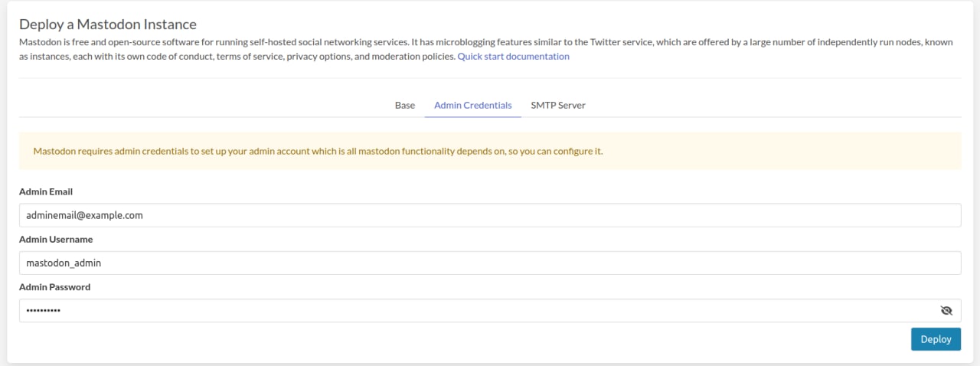Click the 'Deploy a Mastodon Instance' heading
Image resolution: width=980 pixels, height=366 pixels.
pos(108,25)
